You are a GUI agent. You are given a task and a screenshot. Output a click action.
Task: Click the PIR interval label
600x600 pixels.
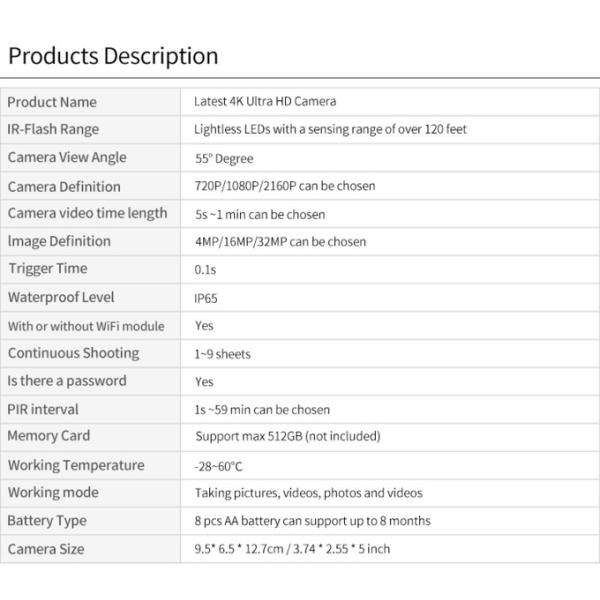click(x=43, y=409)
